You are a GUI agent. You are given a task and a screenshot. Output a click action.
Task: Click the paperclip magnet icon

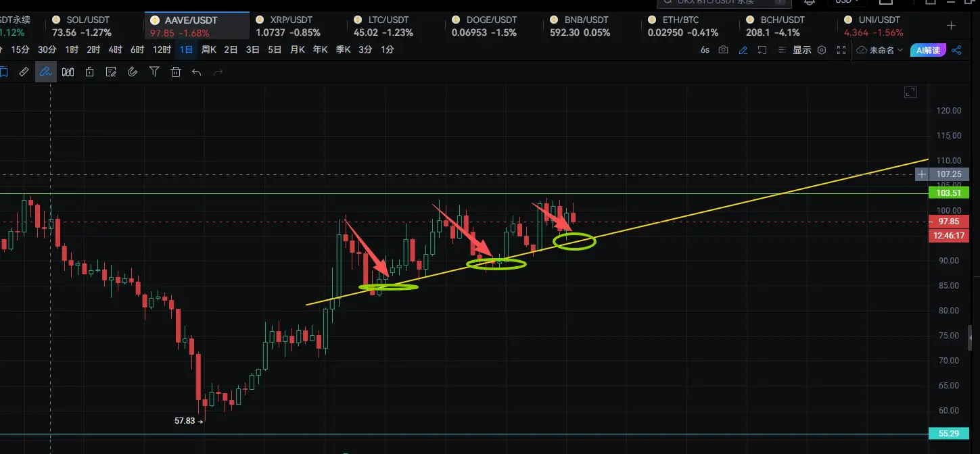pos(133,72)
